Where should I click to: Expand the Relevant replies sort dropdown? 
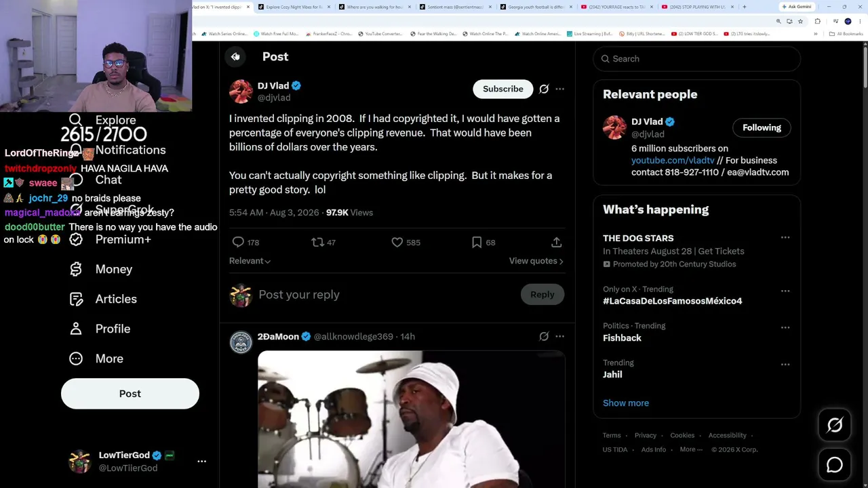[x=250, y=261]
